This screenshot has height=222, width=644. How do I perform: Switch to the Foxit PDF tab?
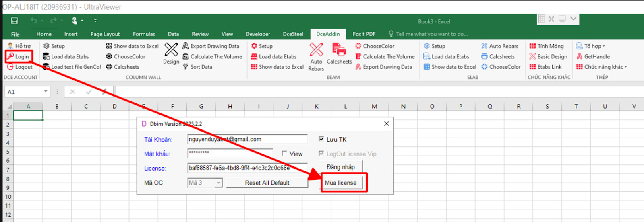364,34
